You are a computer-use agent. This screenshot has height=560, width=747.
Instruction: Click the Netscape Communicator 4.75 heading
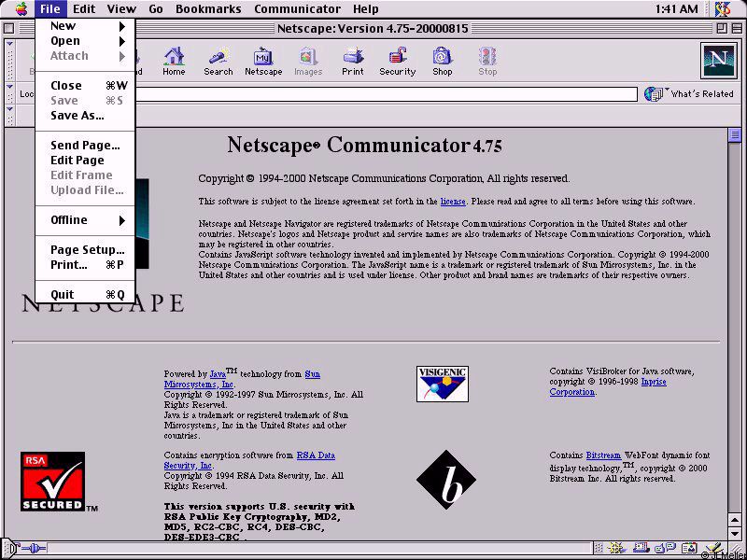click(364, 145)
